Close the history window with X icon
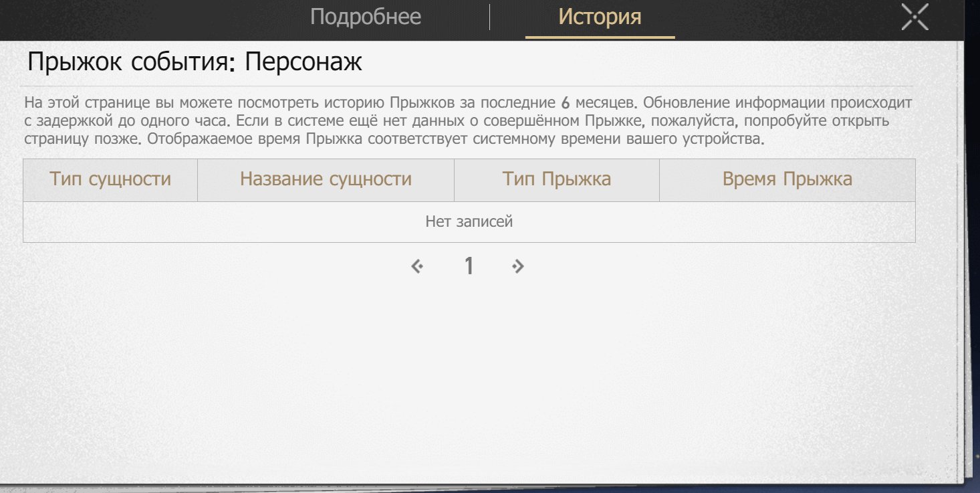Image resolution: width=980 pixels, height=493 pixels. [x=914, y=17]
